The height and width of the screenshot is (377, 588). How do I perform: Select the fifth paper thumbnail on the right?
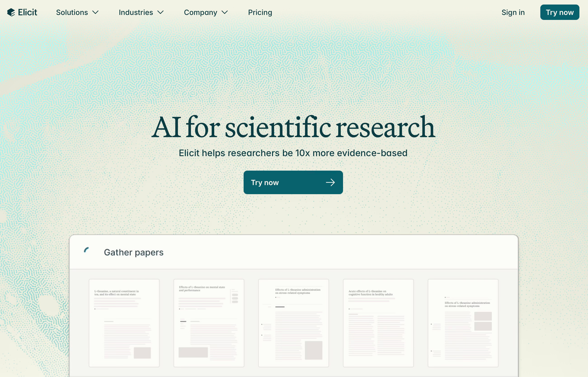point(463,323)
